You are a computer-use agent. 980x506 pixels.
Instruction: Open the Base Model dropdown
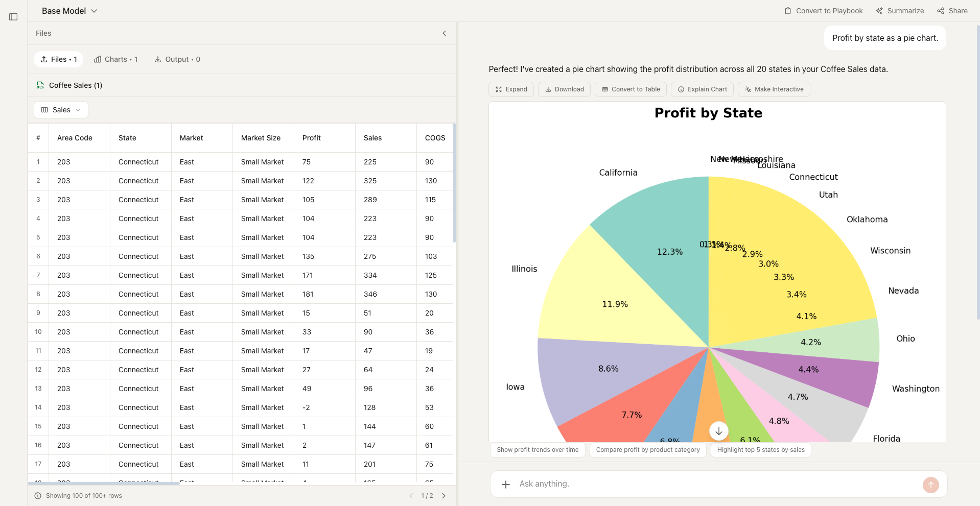69,10
